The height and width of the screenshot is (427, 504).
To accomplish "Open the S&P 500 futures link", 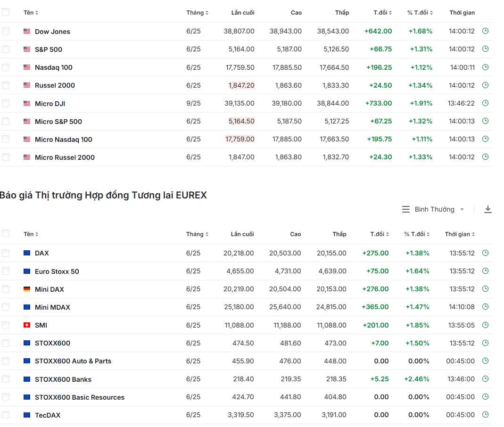I will 49,49.
